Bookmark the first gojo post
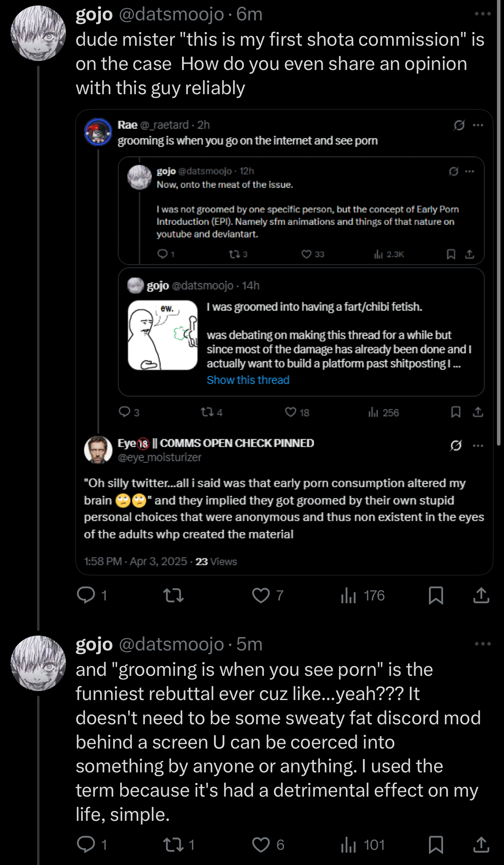The height and width of the screenshot is (865, 504). (x=436, y=596)
